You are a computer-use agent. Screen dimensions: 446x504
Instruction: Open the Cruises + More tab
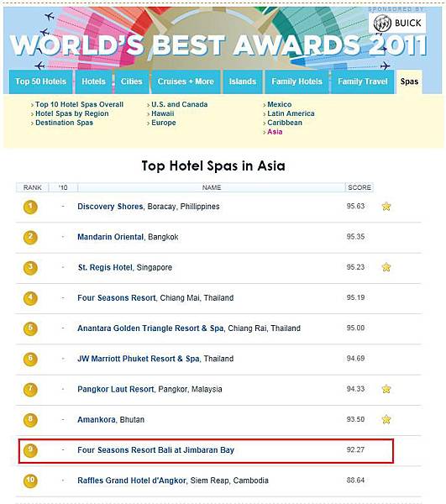(186, 82)
